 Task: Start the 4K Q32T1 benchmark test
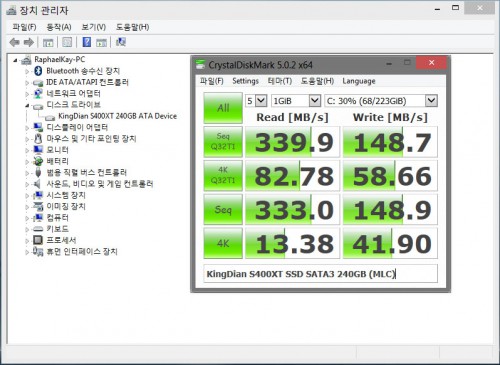coord(223,175)
